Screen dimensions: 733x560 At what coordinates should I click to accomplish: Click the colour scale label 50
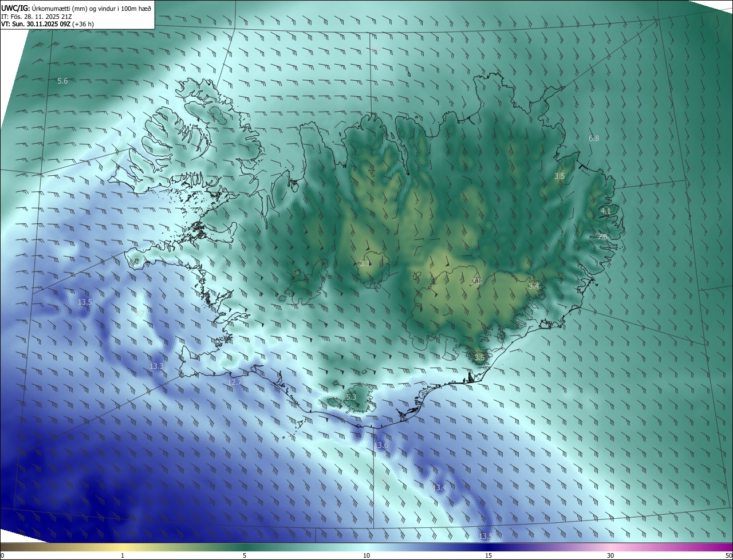pos(728,555)
